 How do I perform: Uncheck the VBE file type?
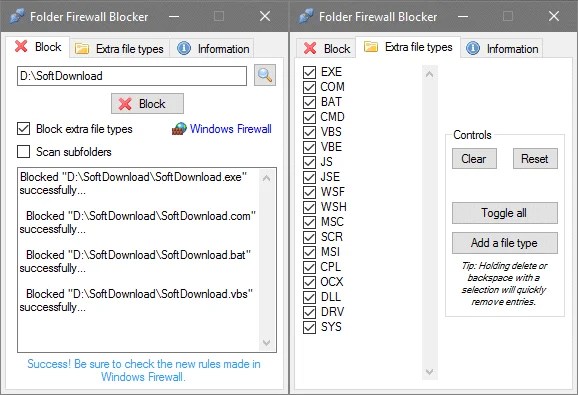click(309, 147)
